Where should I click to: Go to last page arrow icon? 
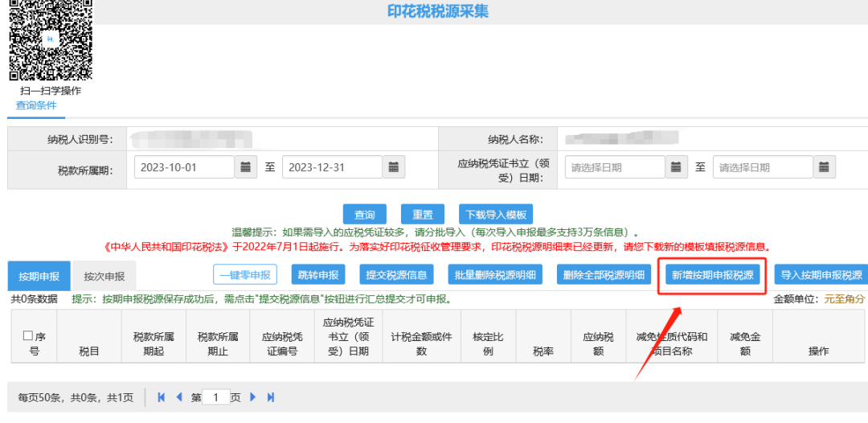[271, 397]
